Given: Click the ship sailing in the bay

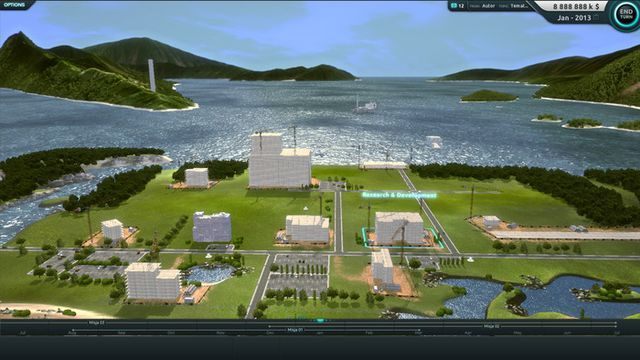Looking at the screenshot, I should (x=364, y=106).
